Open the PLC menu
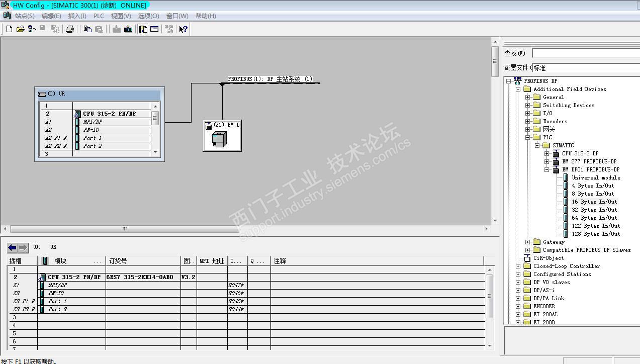This screenshot has height=364, width=640. point(99,16)
